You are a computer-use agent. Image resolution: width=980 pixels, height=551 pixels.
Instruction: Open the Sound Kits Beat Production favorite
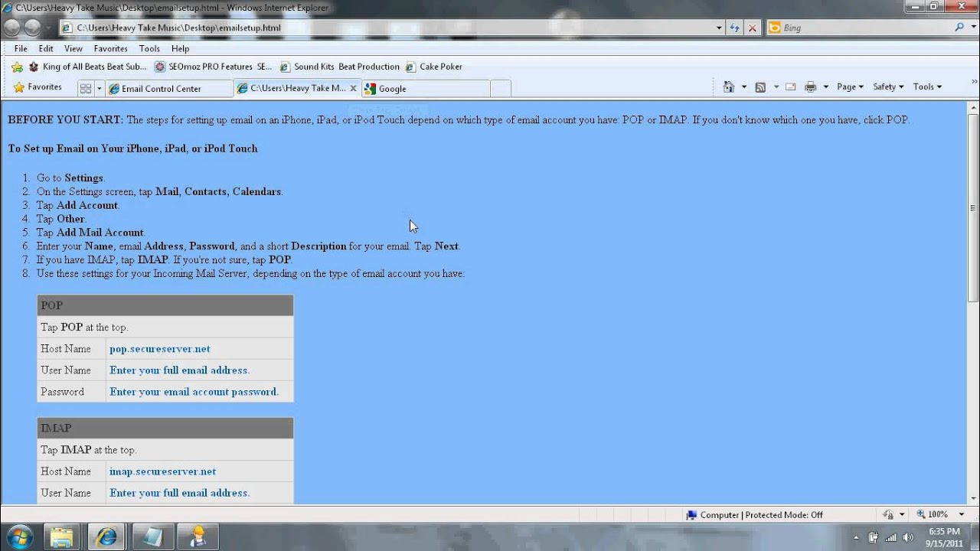tap(339, 67)
